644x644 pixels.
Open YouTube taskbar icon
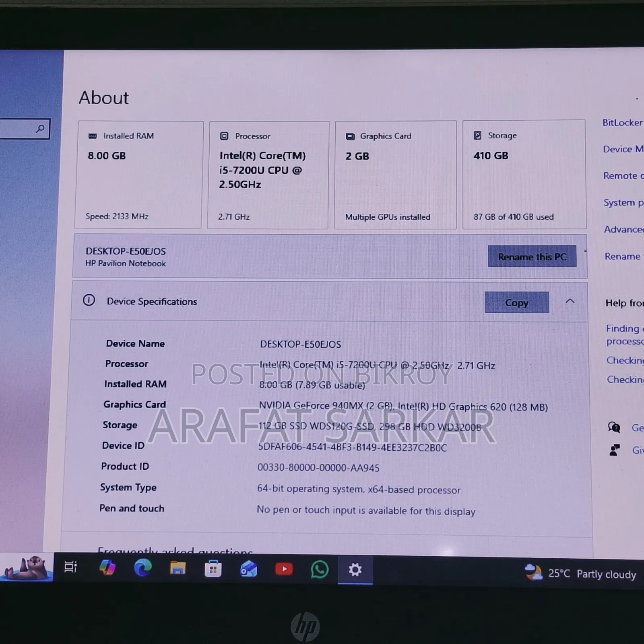click(x=284, y=569)
